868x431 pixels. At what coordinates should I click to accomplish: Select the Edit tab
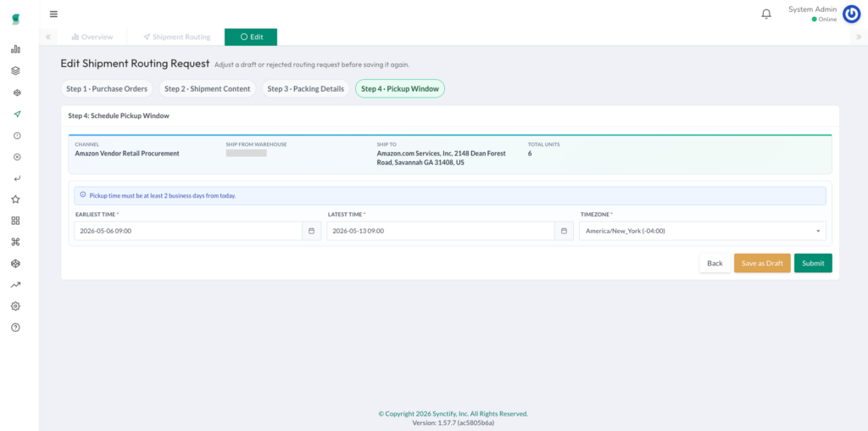[x=251, y=37]
